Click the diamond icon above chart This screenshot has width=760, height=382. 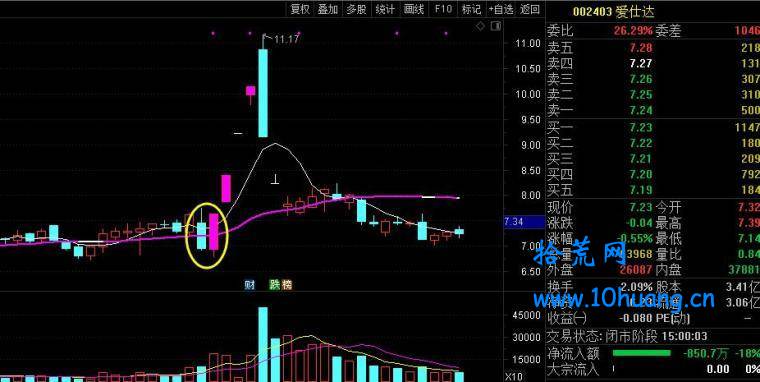point(480,26)
